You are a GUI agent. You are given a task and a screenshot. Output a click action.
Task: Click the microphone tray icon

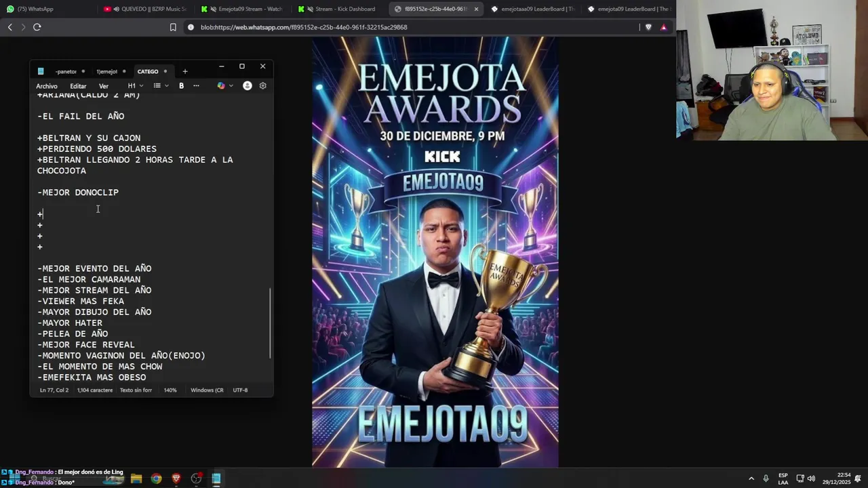tap(766, 479)
